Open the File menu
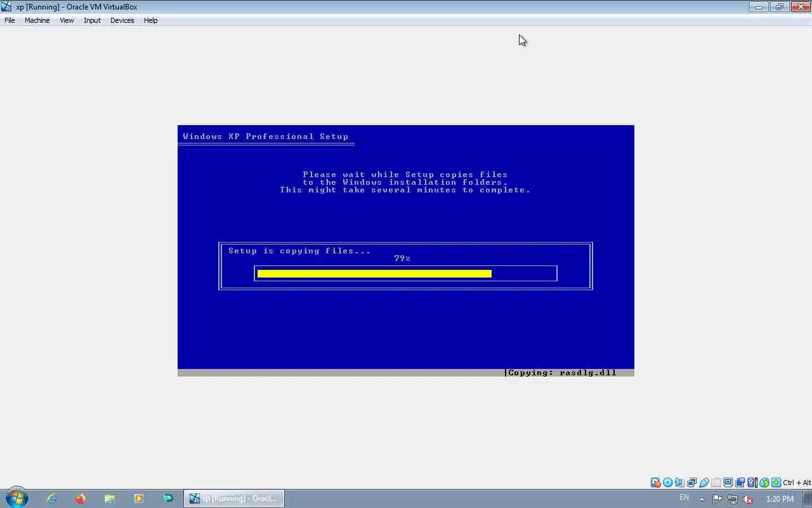Viewport: 812px width, 508px height. [10, 20]
